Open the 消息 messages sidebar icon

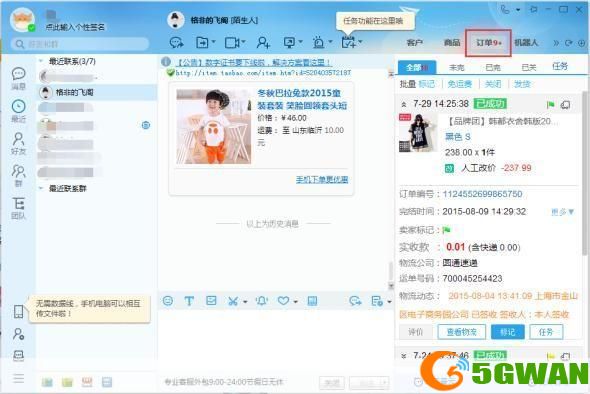18,78
